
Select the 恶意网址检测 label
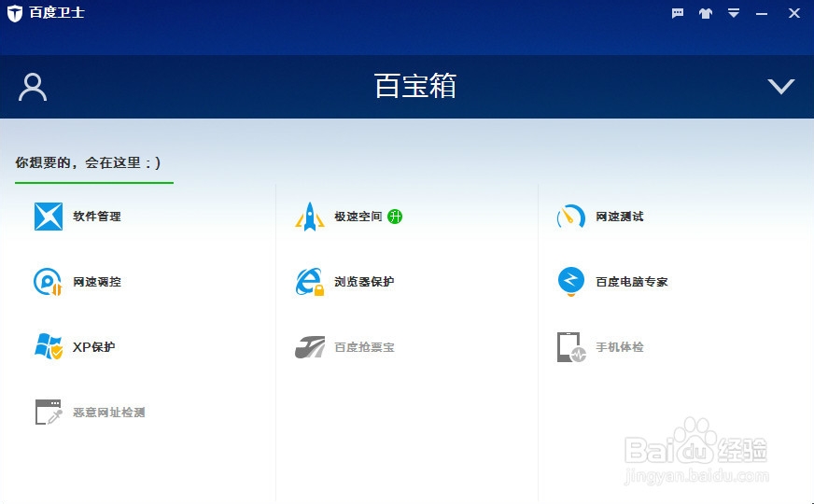point(109,413)
